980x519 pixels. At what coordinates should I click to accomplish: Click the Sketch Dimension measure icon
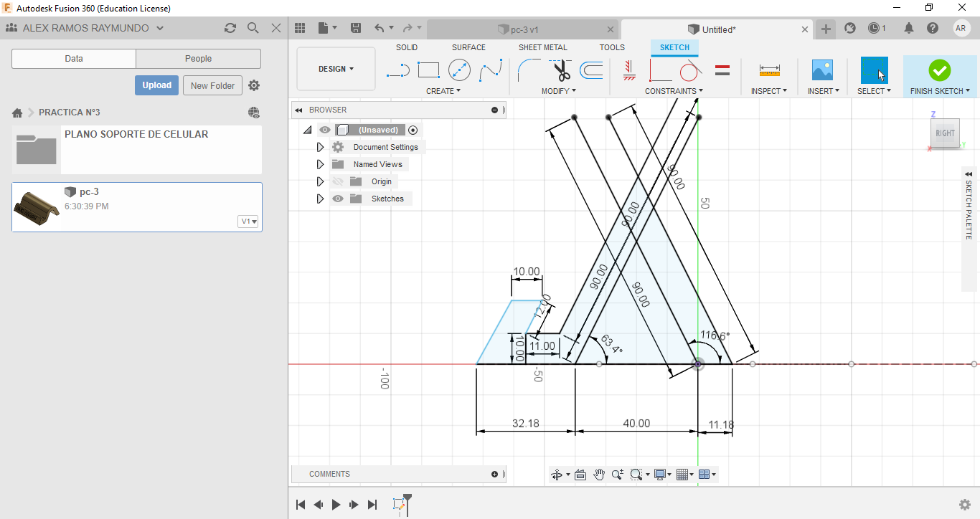(769, 70)
